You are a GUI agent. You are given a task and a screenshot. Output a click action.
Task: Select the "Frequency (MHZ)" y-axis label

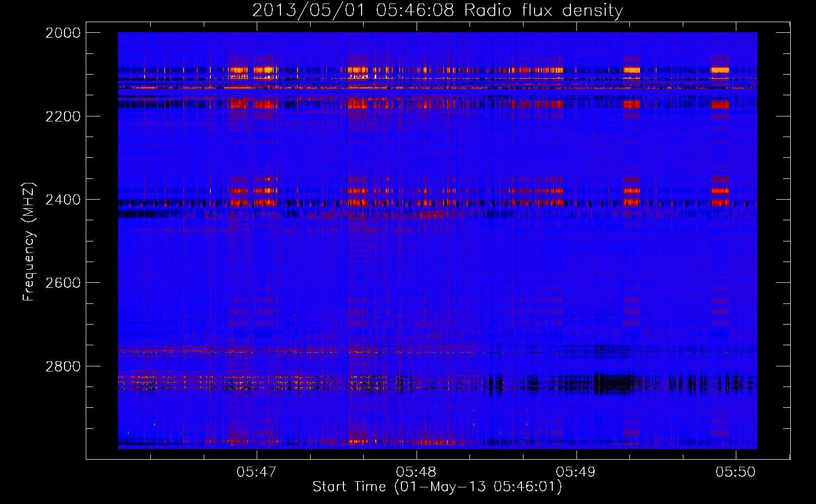(29, 241)
